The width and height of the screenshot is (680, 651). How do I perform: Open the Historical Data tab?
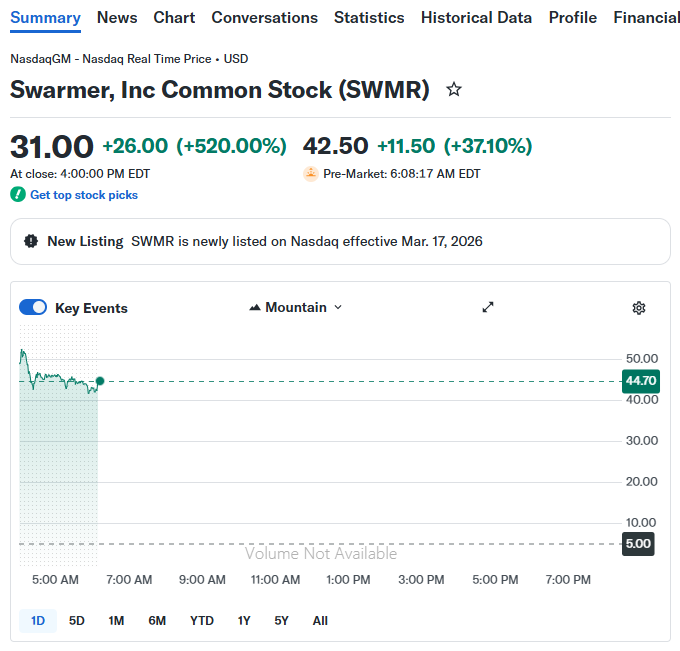tap(476, 18)
